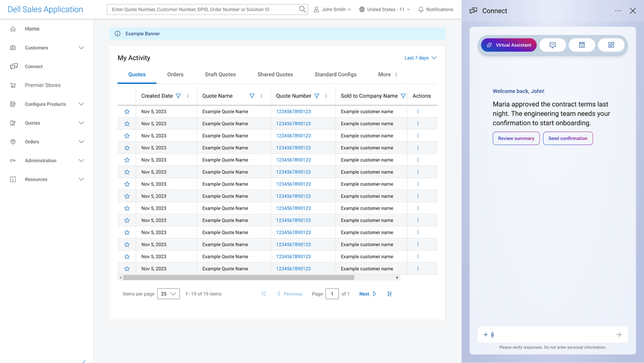Favorite the last visible quote row's star
644x363 pixels.
coord(127,269)
